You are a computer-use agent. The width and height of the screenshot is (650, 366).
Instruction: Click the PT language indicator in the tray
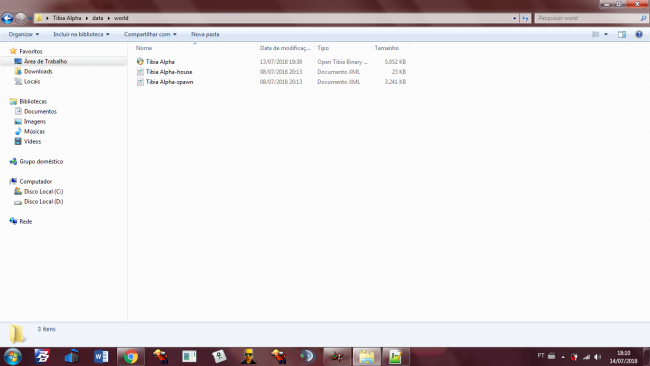(x=541, y=356)
